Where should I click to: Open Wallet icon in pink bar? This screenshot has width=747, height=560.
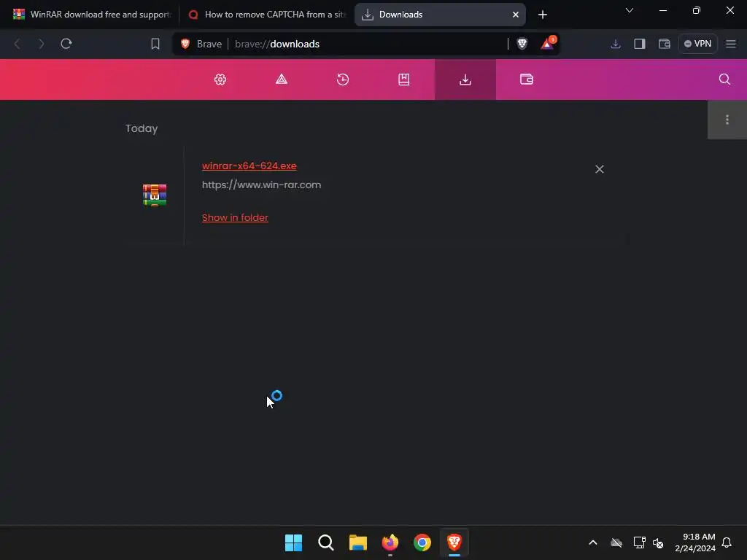[x=527, y=79]
